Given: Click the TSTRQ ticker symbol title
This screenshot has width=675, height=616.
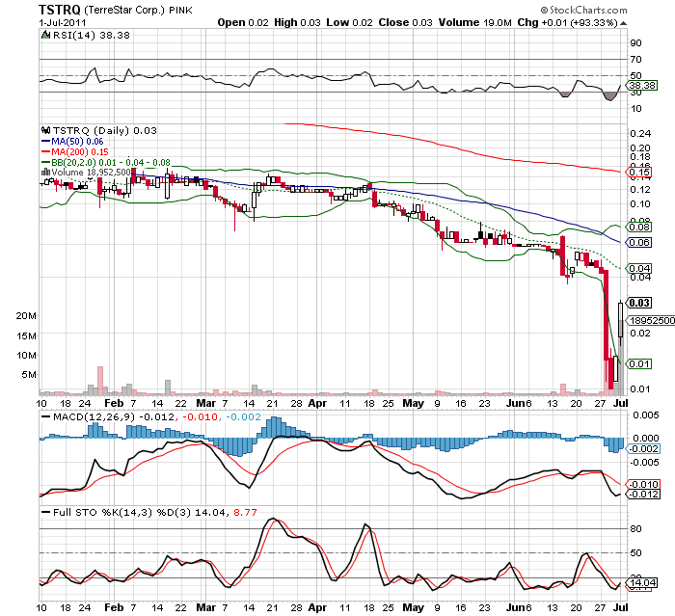Looking at the screenshot, I should [x=60, y=9].
